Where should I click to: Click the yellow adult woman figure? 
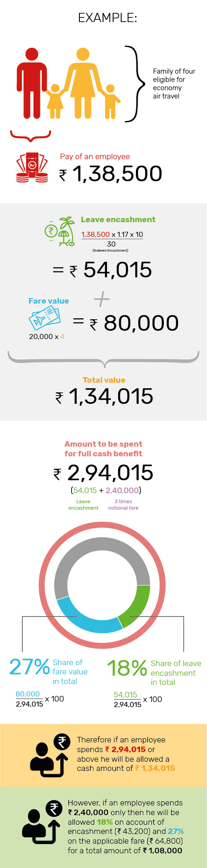[x=83, y=83]
